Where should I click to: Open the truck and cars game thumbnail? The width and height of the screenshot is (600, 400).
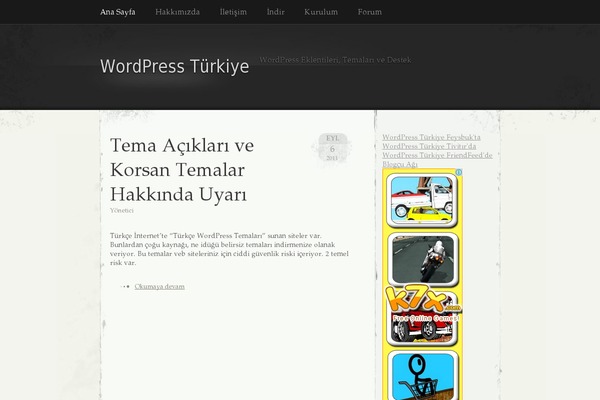(422, 201)
